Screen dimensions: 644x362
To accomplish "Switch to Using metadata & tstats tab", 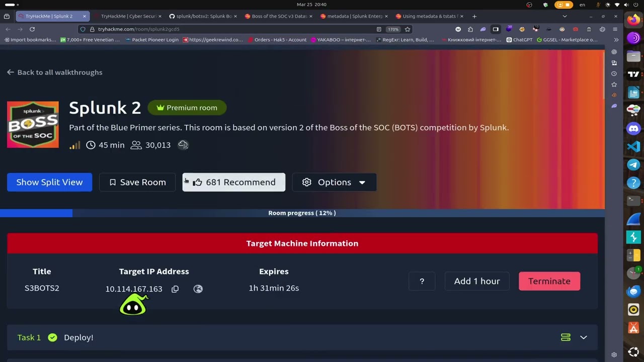I will tap(430, 16).
